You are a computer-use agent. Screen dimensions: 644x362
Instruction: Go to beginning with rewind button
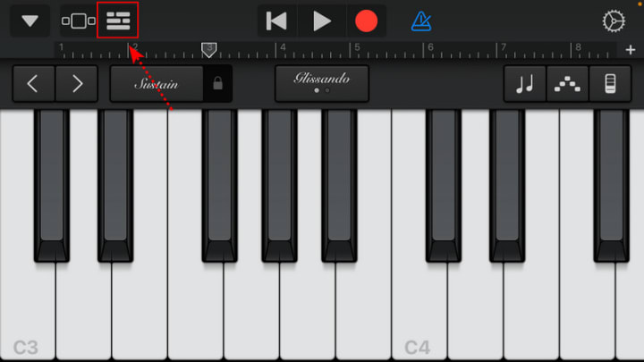(x=276, y=21)
